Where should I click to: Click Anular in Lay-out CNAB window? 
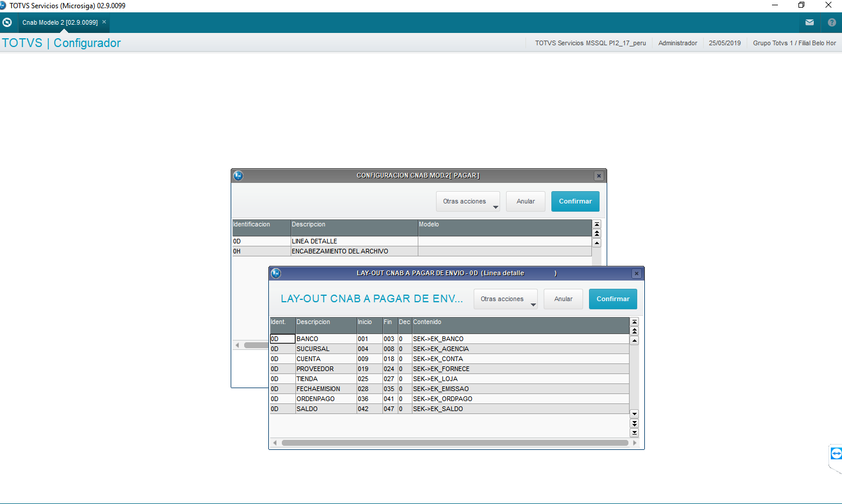563,299
